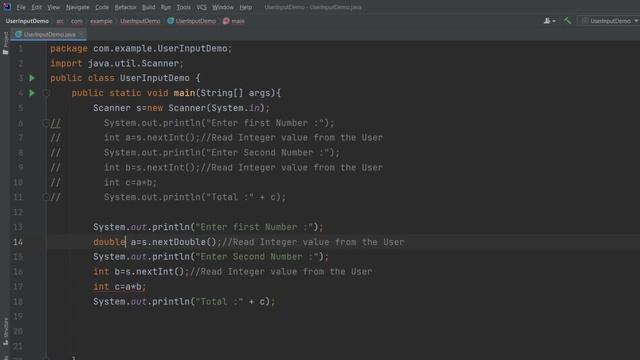640x360 pixels.
Task: Click the src breadcrumb
Action: 60,21
